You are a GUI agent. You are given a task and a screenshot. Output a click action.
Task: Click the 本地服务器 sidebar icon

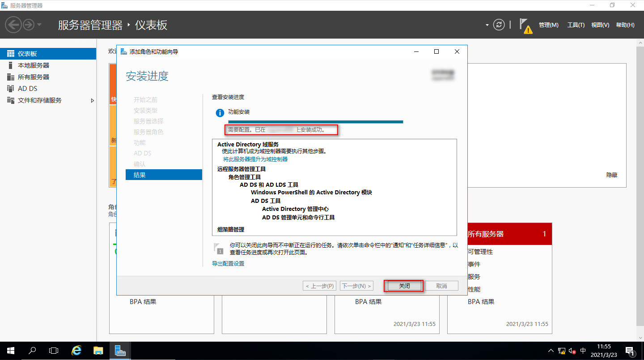(11, 65)
